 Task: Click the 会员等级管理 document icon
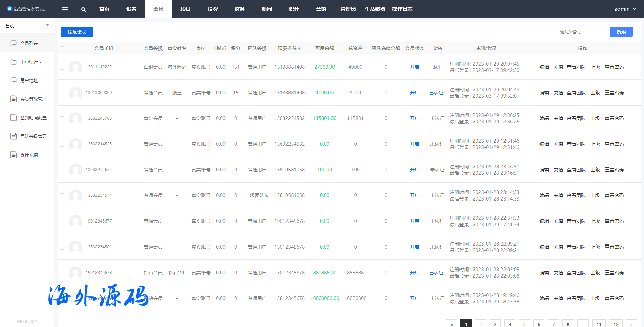click(14, 99)
